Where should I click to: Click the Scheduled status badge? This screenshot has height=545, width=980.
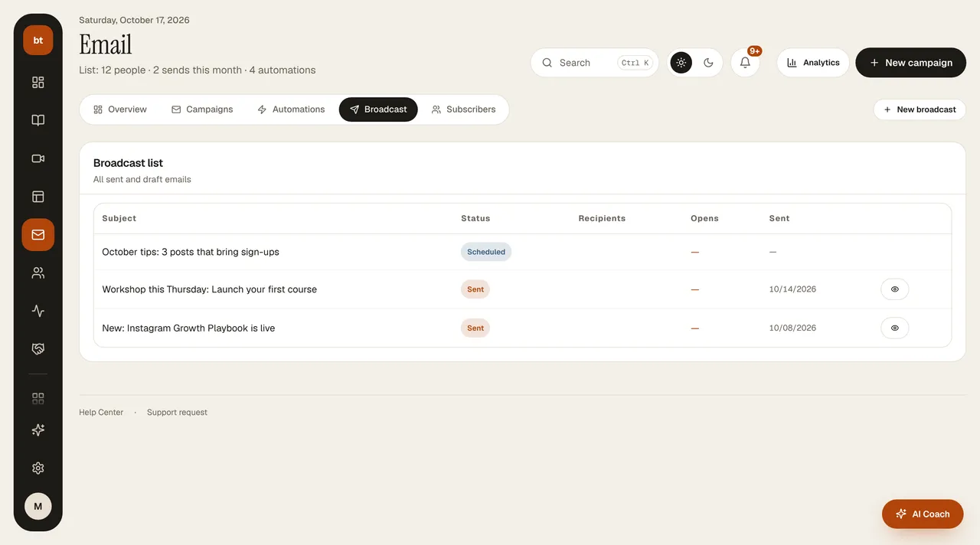coord(486,252)
